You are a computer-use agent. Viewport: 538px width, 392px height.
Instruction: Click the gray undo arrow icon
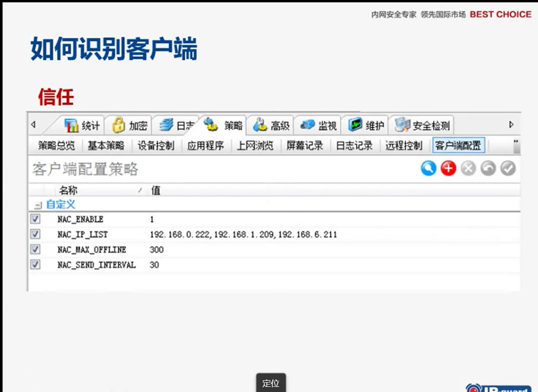click(488, 168)
